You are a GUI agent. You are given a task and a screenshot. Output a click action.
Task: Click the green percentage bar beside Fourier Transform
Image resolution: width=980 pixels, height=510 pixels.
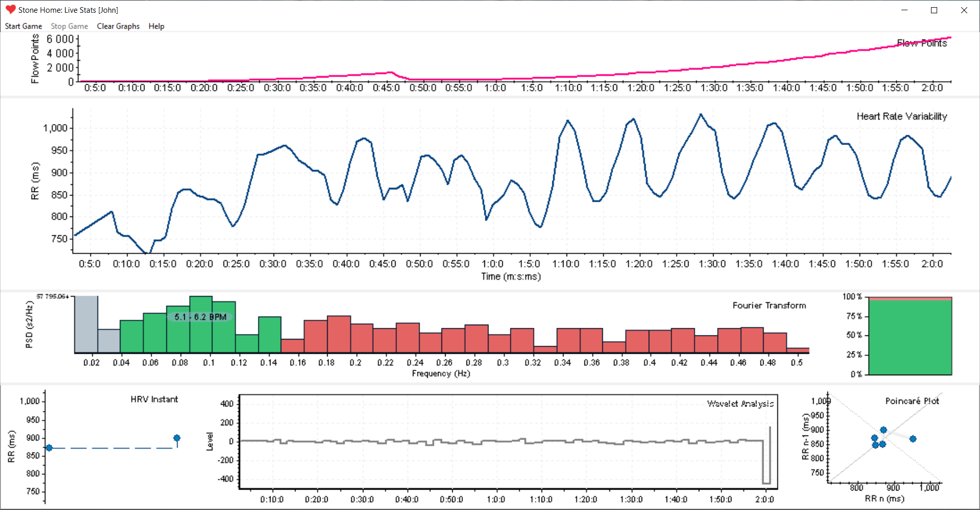click(910, 337)
